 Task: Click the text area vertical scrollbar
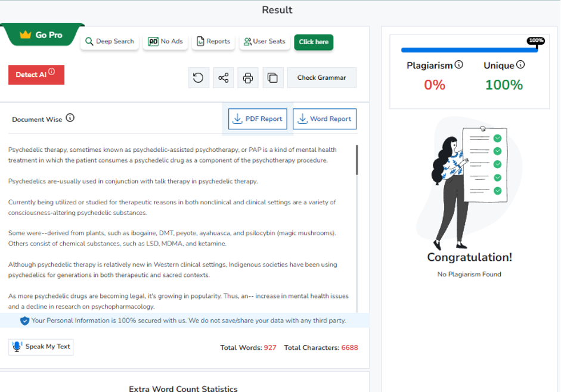tap(357, 160)
